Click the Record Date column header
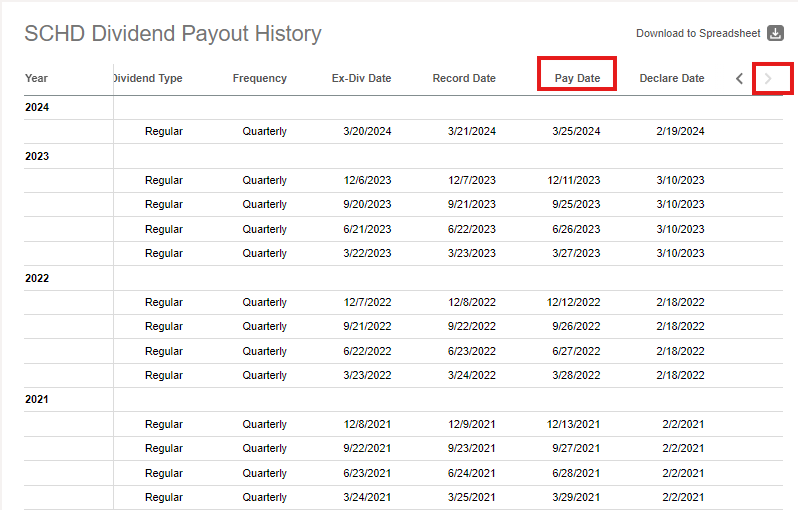The width and height of the screenshot is (798, 510). (x=464, y=78)
